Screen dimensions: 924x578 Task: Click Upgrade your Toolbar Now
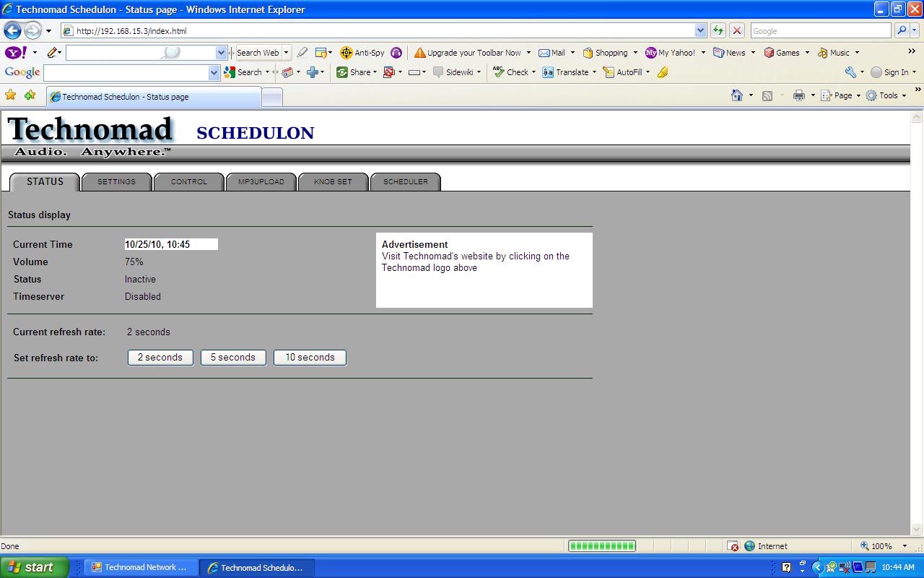pos(468,53)
